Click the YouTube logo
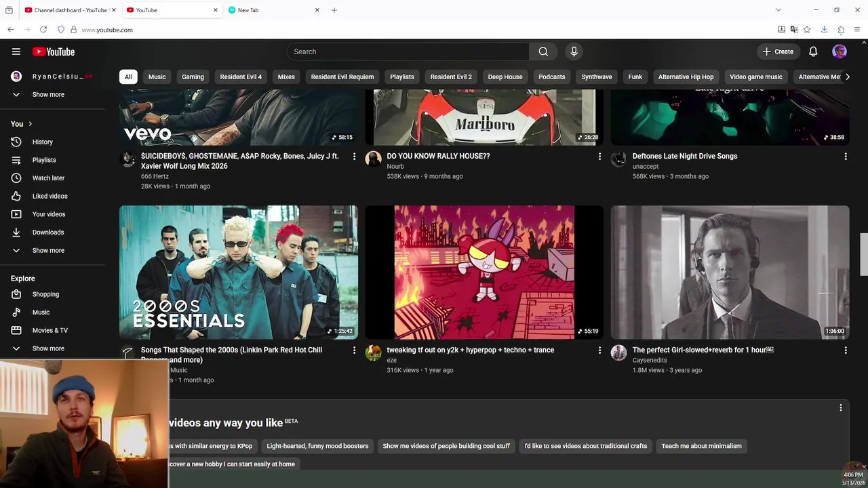 (54, 52)
